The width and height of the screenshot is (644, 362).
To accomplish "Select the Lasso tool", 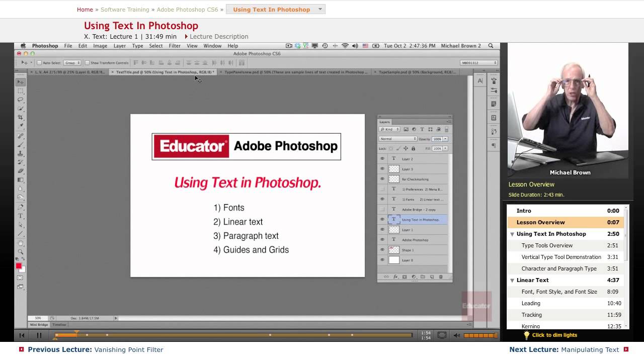I will coord(21,100).
